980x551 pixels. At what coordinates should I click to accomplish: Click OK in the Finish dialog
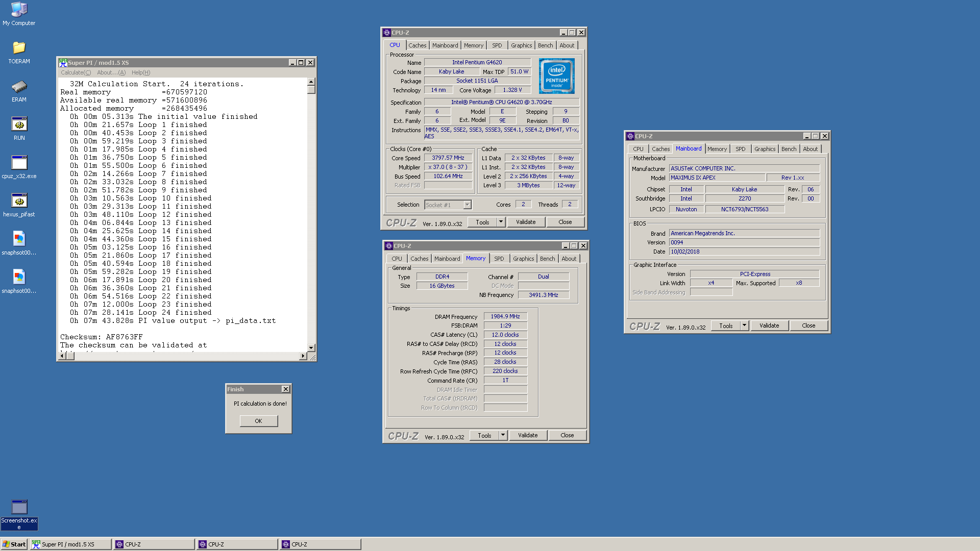(x=259, y=421)
